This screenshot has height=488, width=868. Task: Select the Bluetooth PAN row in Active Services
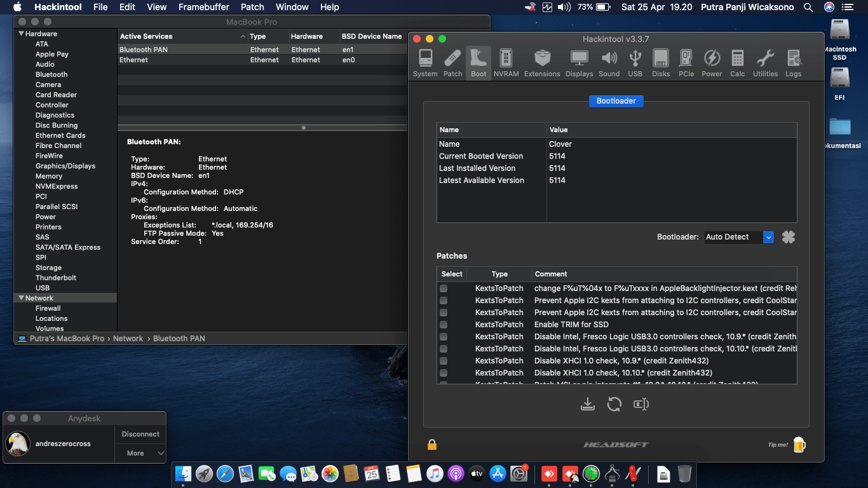262,50
